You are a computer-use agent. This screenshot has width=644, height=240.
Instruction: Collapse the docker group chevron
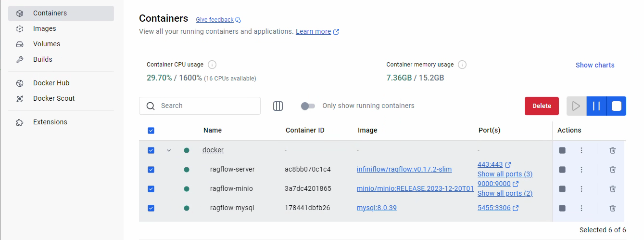[x=169, y=150]
